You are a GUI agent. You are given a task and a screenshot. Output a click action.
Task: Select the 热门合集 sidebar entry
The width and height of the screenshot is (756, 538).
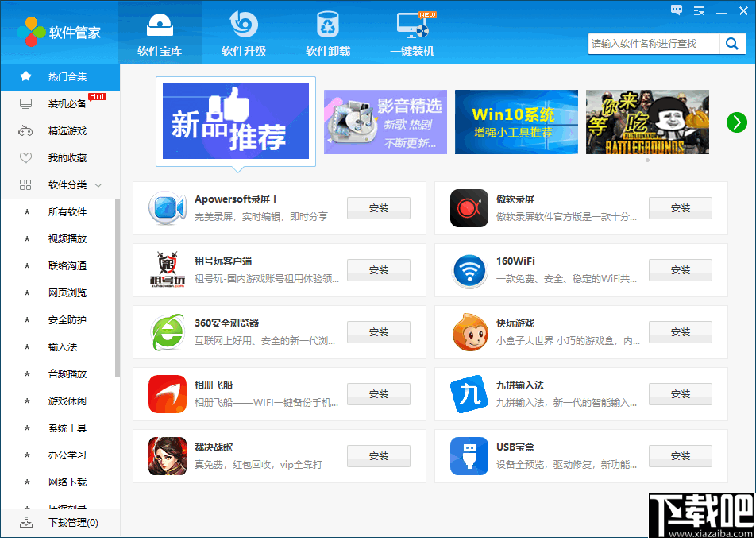(60, 76)
